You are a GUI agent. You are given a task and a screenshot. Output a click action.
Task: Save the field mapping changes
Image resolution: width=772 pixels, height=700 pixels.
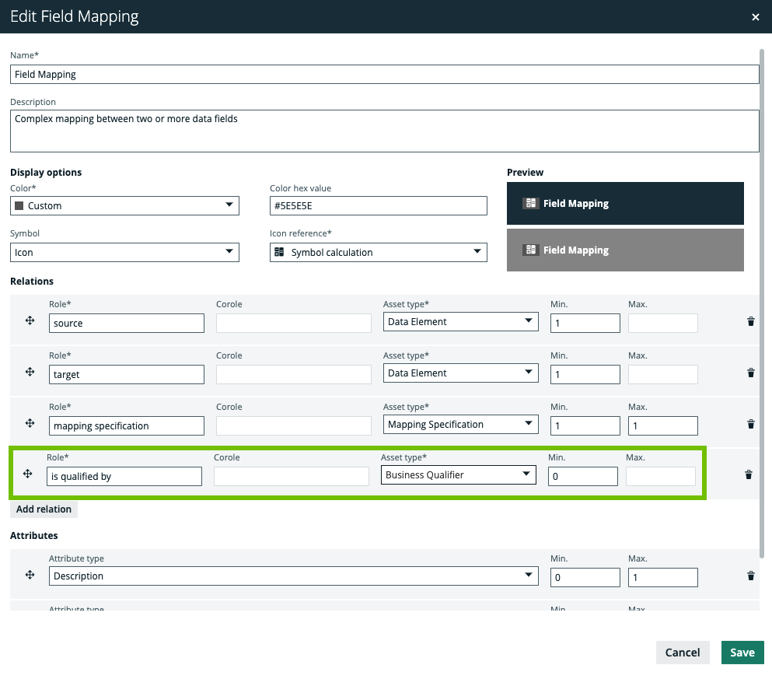742,653
